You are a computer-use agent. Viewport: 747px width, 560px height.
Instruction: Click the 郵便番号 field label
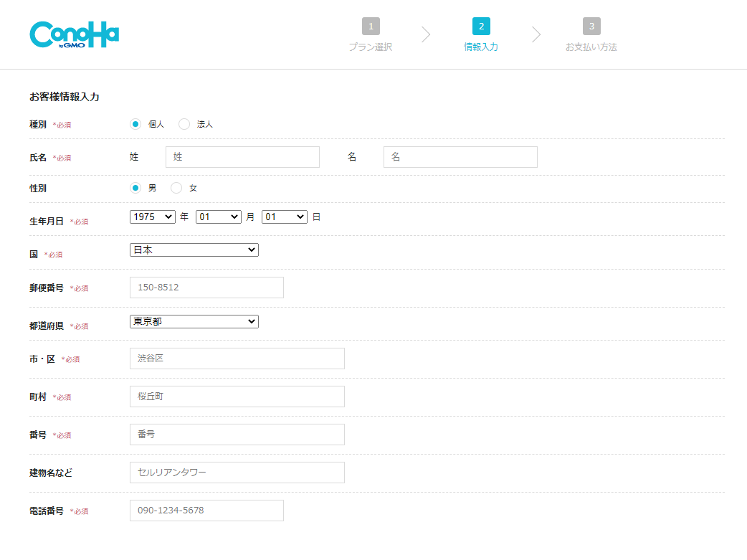click(x=47, y=288)
